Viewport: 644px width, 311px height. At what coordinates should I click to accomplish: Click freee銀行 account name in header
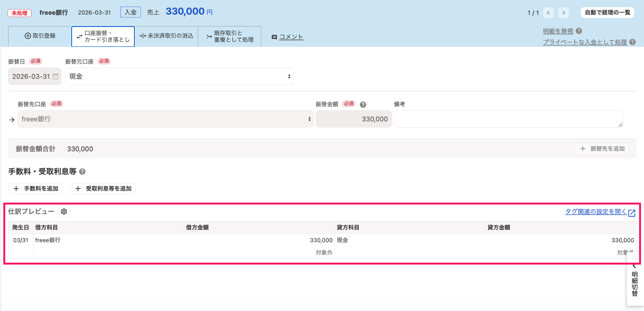click(x=53, y=13)
